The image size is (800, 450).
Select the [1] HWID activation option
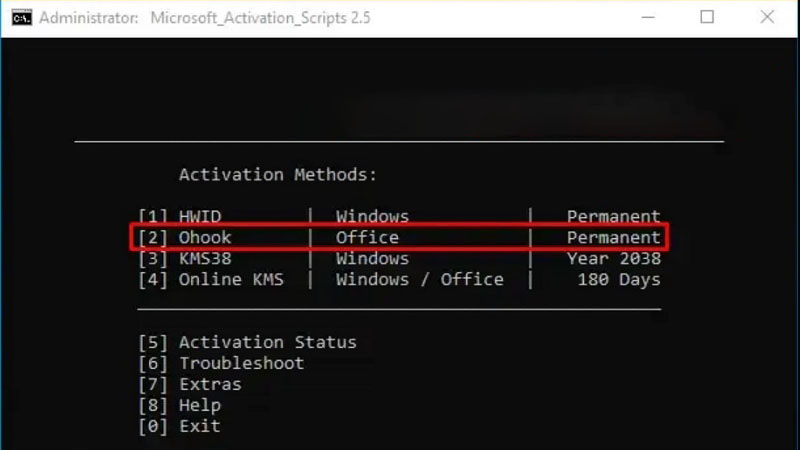pos(180,217)
